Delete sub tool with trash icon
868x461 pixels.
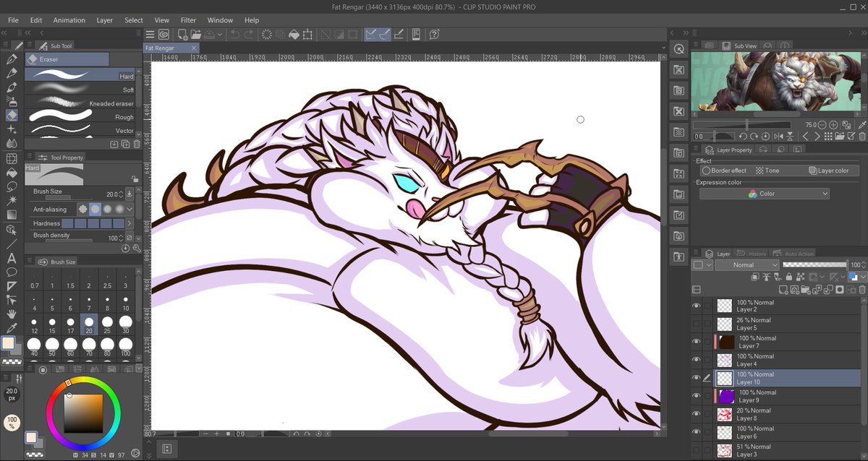[x=136, y=144]
